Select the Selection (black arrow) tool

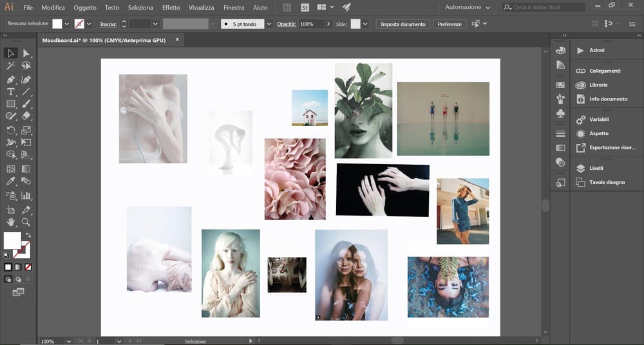(x=11, y=53)
